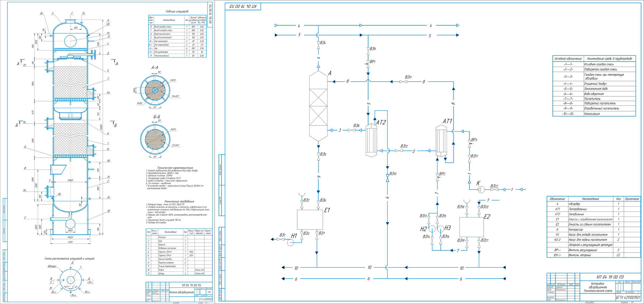Select 'Очищенный воздух' legend entry
The image size is (644, 304).
click(595, 83)
